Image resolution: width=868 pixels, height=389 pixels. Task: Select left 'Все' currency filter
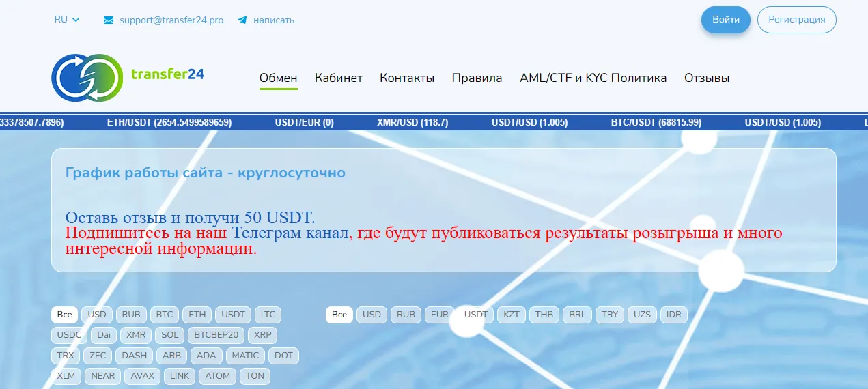64,315
